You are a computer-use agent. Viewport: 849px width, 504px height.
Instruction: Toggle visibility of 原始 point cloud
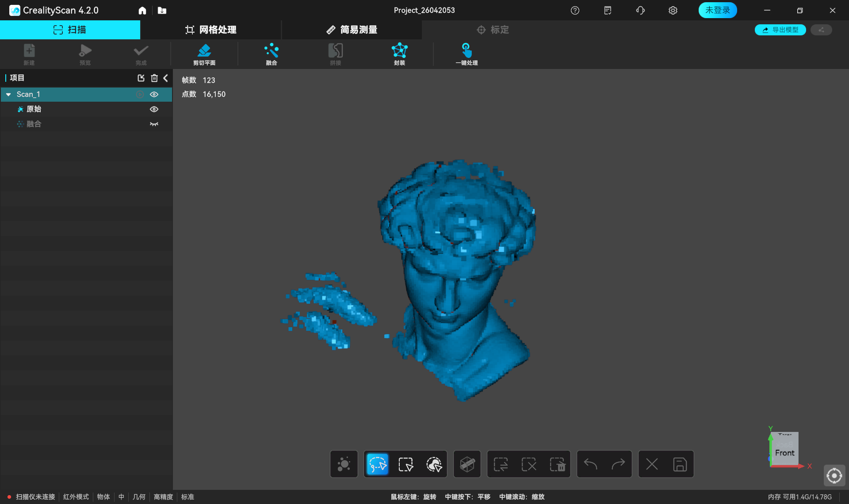pos(154,109)
